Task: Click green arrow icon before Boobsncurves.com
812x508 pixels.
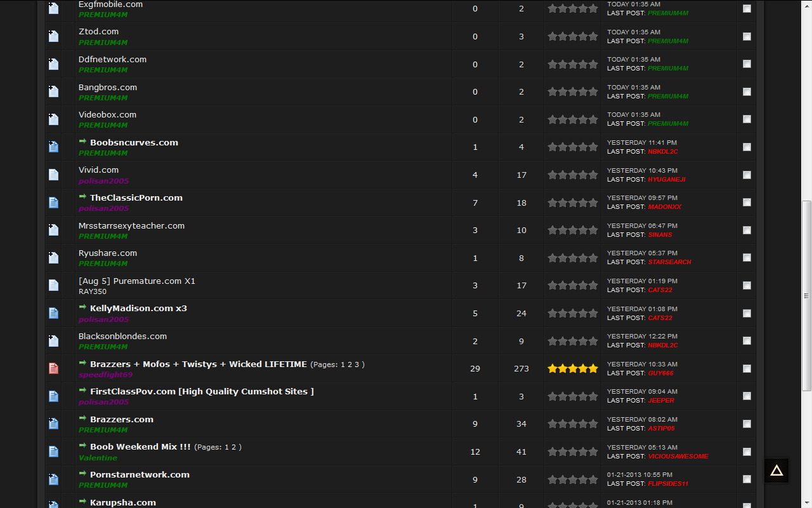Action: tap(82, 142)
